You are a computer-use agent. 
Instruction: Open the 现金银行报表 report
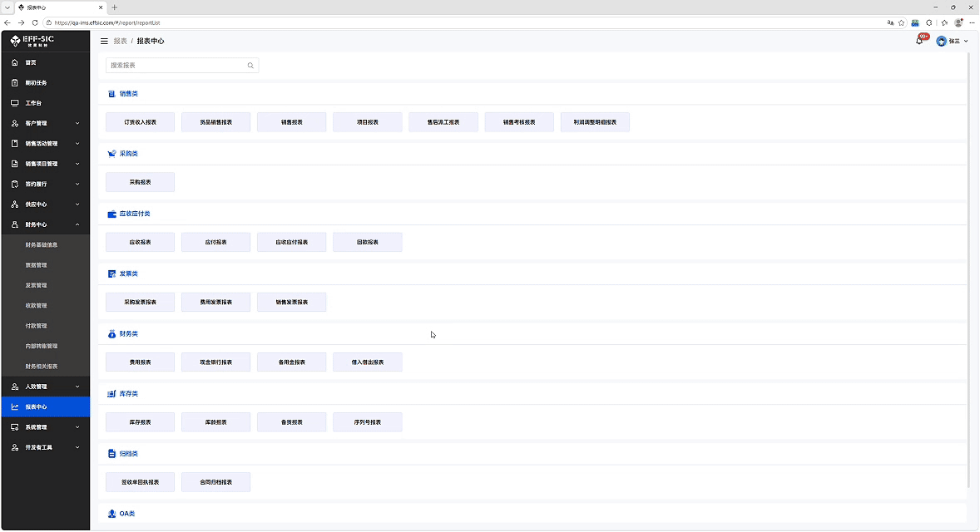[215, 362]
